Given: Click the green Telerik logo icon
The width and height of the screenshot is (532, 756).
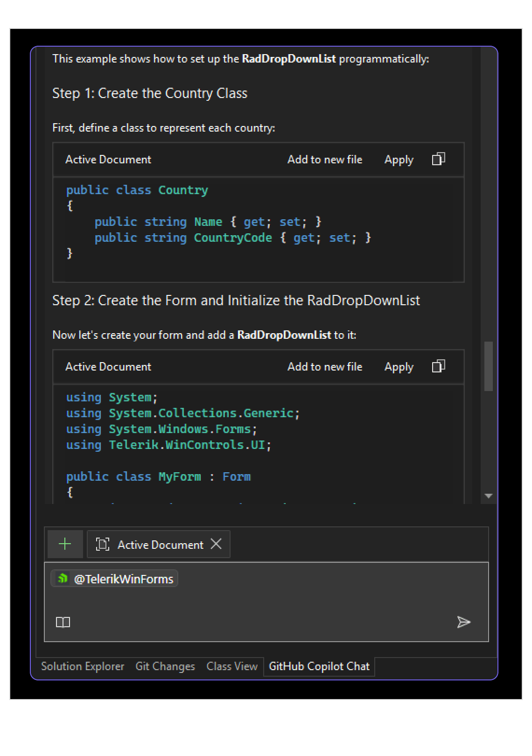Looking at the screenshot, I should tap(63, 579).
